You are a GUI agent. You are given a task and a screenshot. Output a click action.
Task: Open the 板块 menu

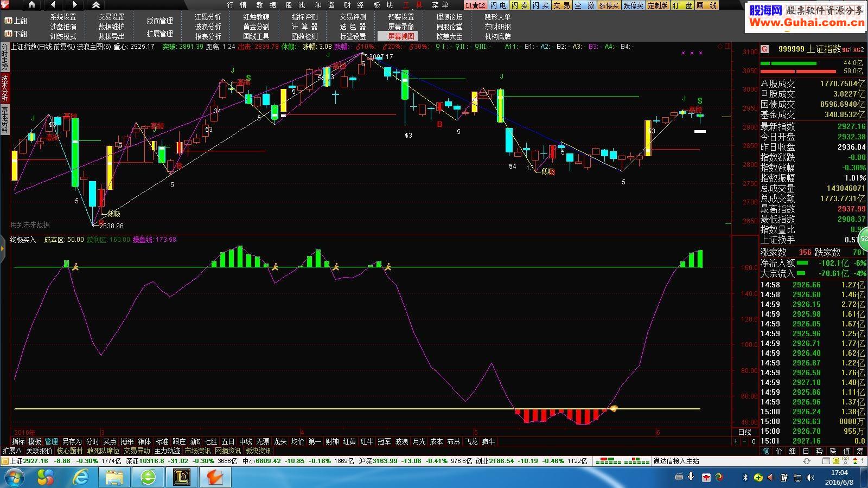(383, 5)
